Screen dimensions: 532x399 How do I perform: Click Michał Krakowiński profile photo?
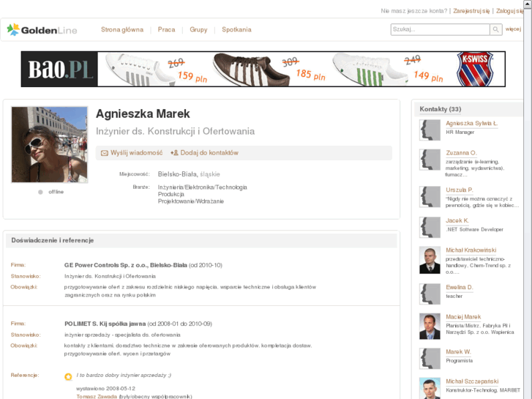430,260
